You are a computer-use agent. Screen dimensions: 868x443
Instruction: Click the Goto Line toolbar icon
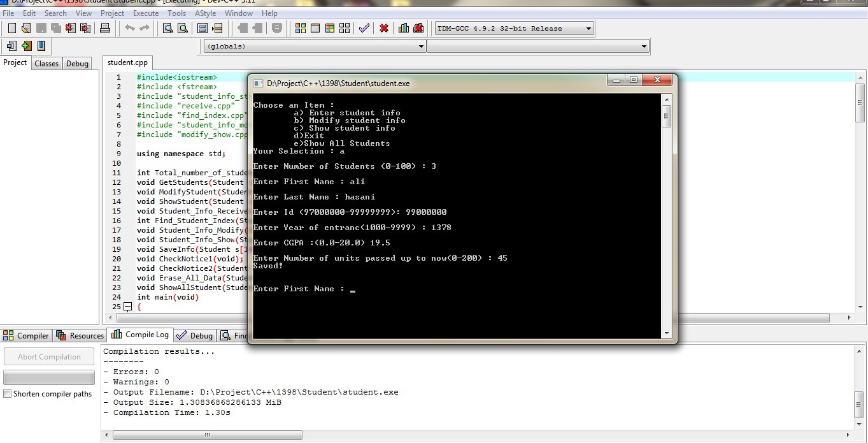pyautogui.click(x=217, y=28)
